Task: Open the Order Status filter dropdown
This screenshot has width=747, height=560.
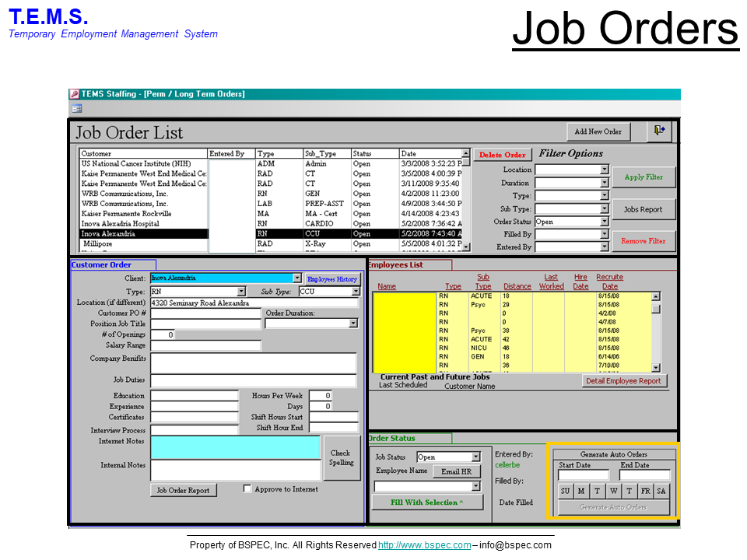Action: tap(604, 222)
